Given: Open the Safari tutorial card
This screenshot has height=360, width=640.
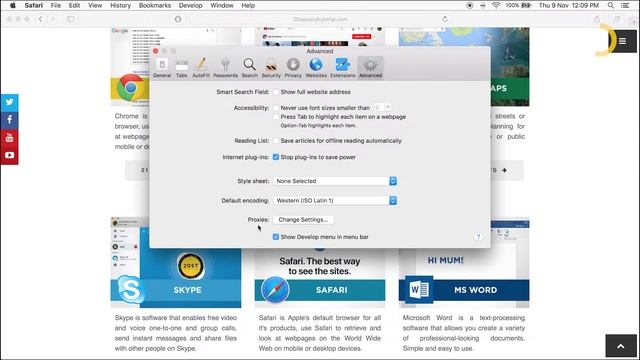Looking at the screenshot, I should coord(320,278).
